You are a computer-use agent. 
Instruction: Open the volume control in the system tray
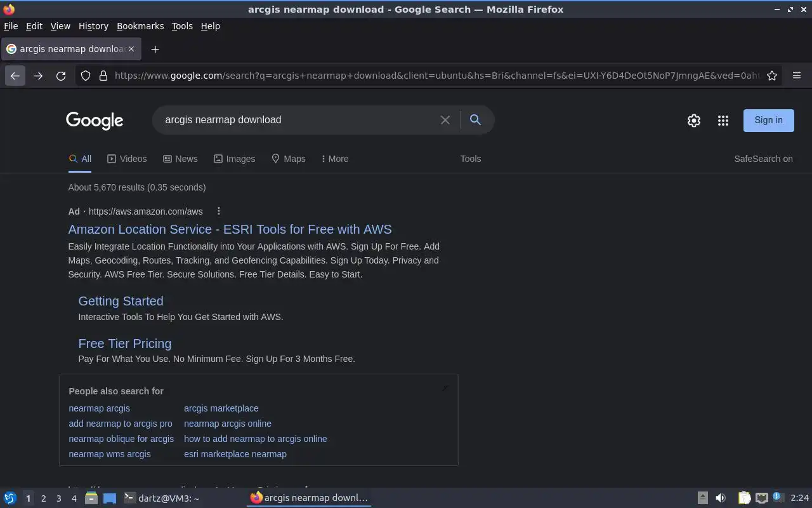[x=721, y=498]
